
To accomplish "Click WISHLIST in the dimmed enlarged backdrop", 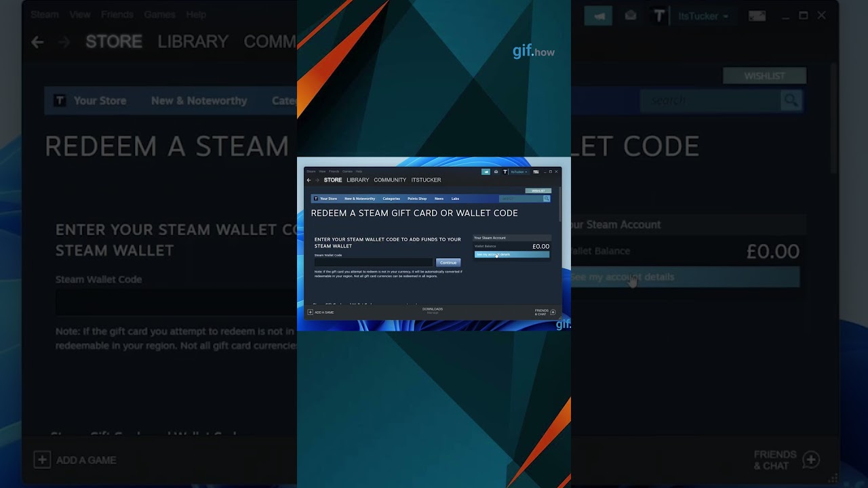I will point(764,76).
